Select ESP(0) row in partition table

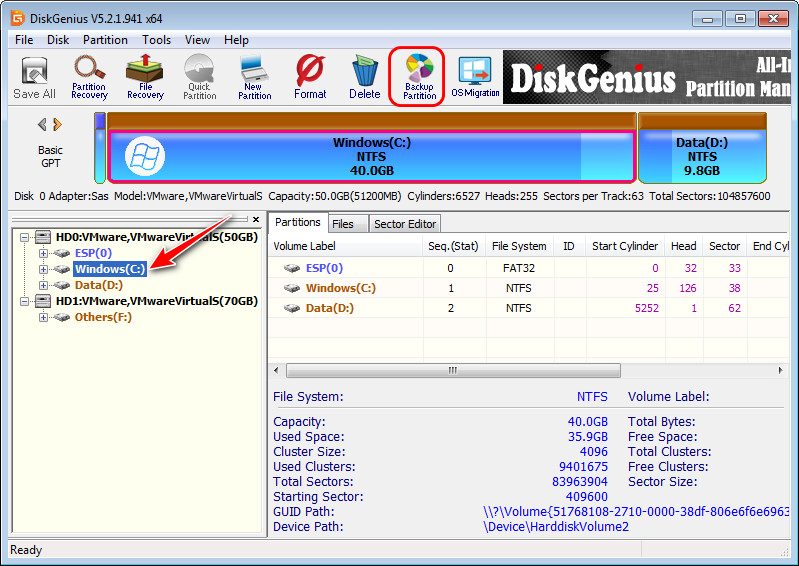point(529,268)
